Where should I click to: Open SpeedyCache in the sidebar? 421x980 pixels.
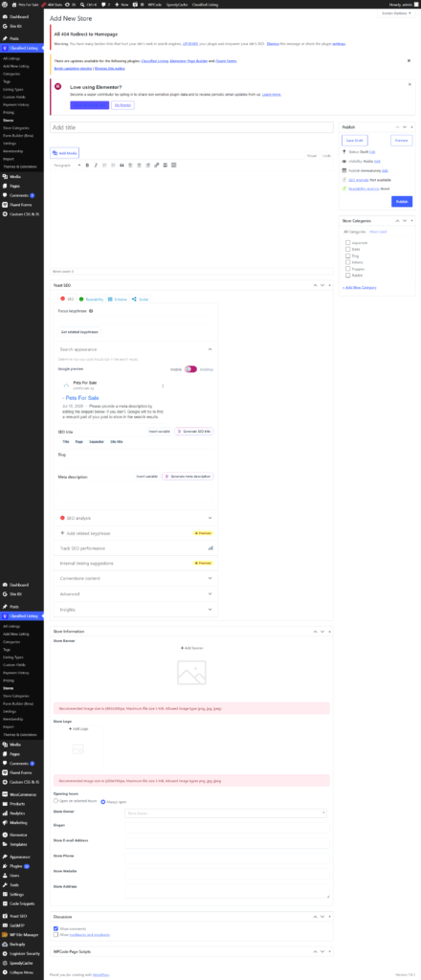22,963
